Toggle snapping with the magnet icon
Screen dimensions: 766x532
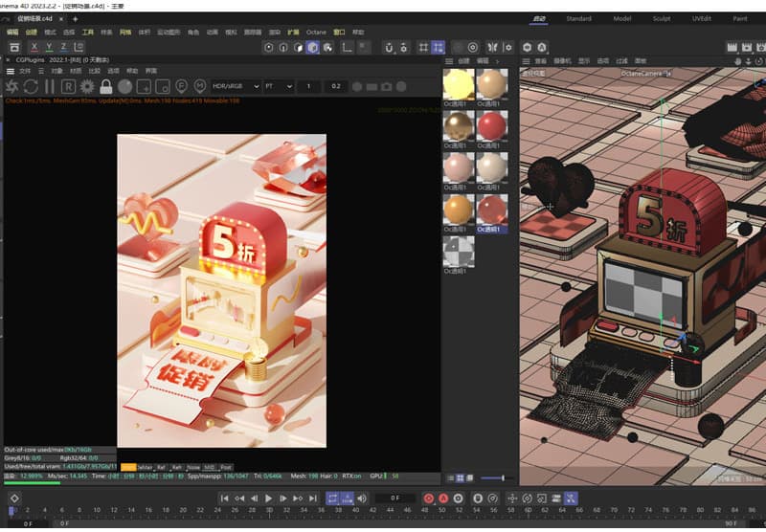point(389,47)
